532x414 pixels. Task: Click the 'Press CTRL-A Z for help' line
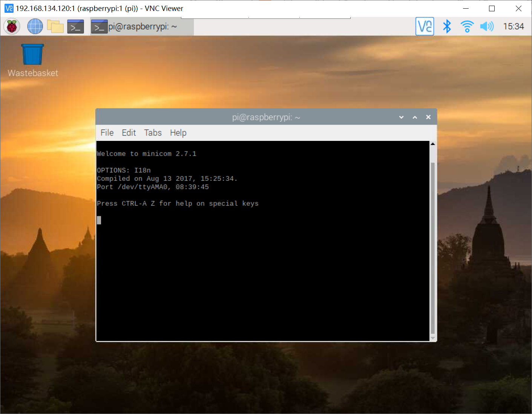pyautogui.click(x=178, y=203)
